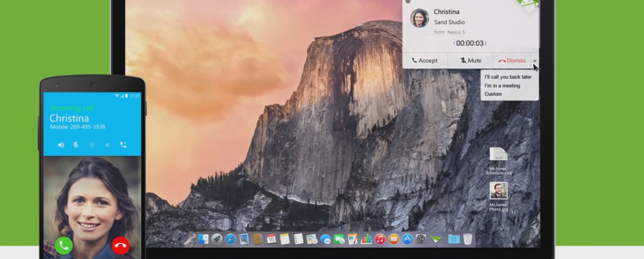Accept the call from Christina in the notification

point(424,60)
